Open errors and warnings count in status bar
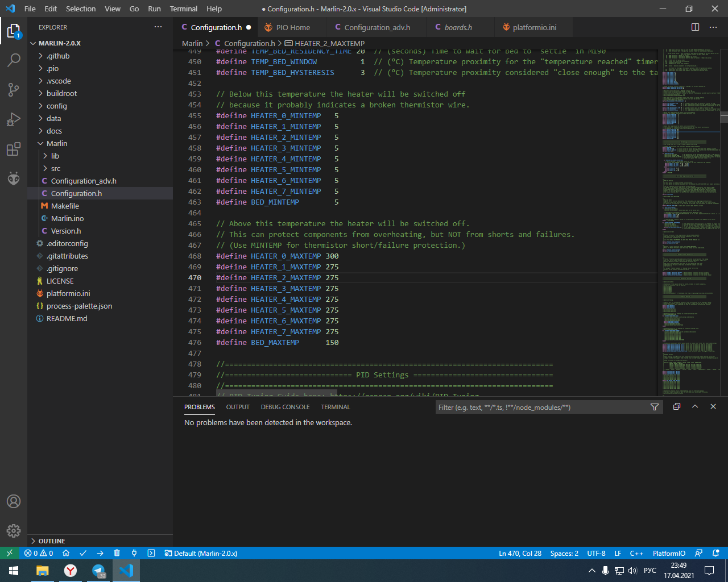 pos(39,553)
